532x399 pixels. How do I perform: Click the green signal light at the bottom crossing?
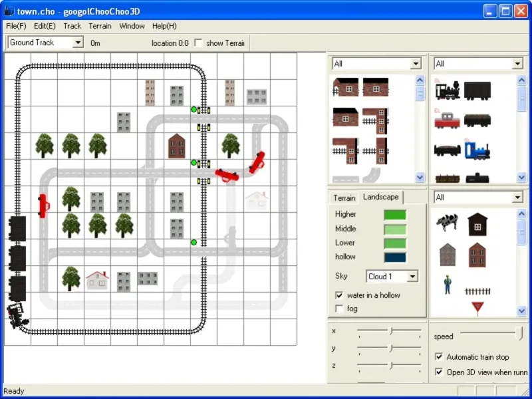[x=194, y=242]
